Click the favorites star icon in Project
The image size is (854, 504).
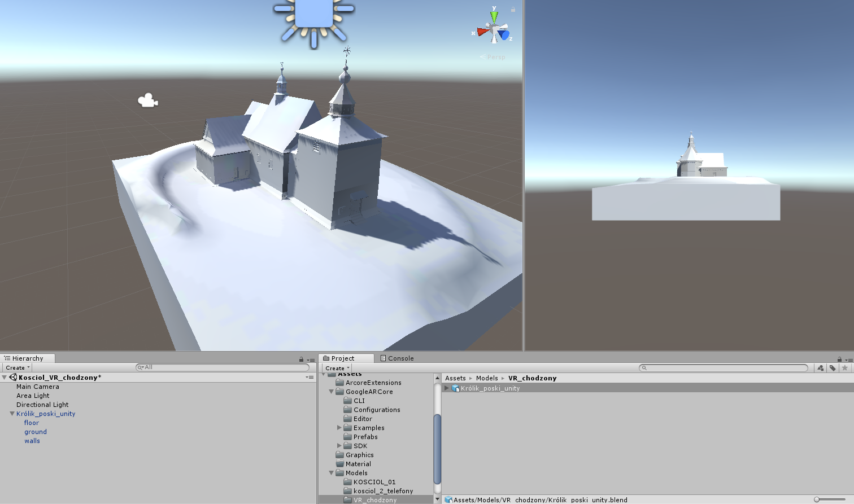[845, 368]
